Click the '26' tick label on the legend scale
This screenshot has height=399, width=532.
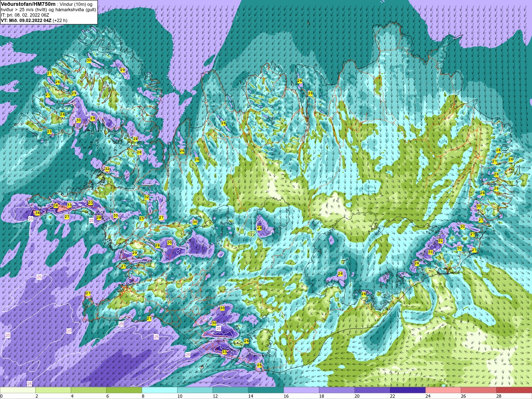click(463, 396)
